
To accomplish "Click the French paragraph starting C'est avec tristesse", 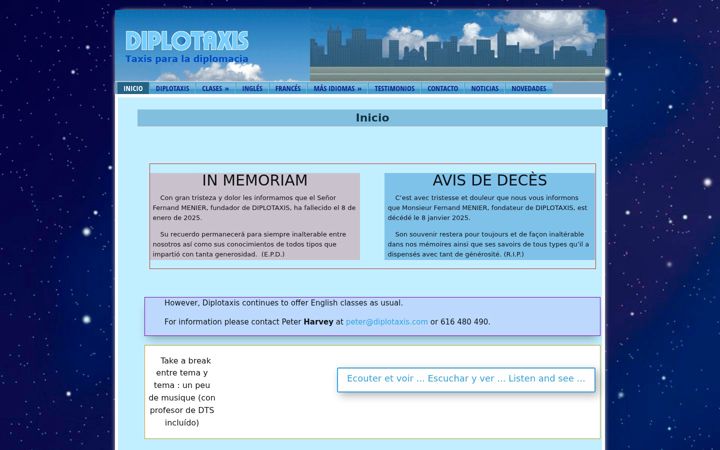I will tap(488, 208).
